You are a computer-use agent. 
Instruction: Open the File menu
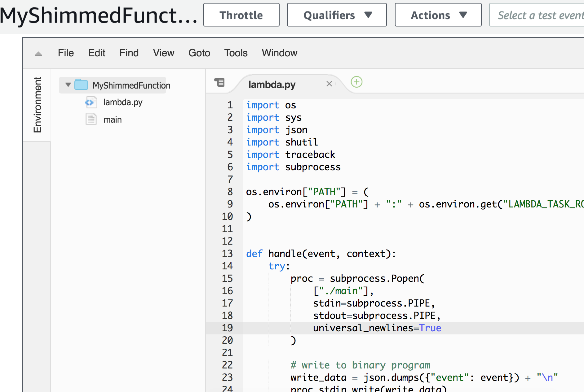[x=65, y=53]
